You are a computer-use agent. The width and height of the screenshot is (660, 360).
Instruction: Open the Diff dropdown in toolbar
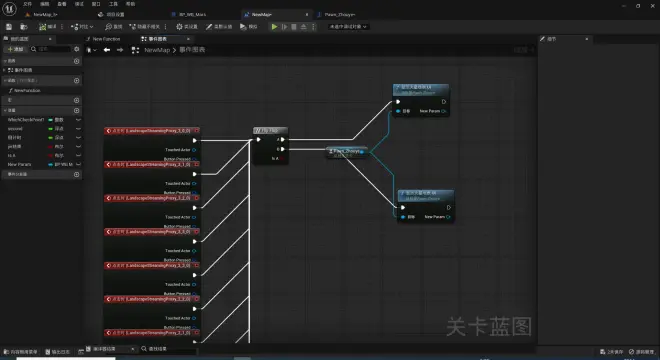(82, 27)
